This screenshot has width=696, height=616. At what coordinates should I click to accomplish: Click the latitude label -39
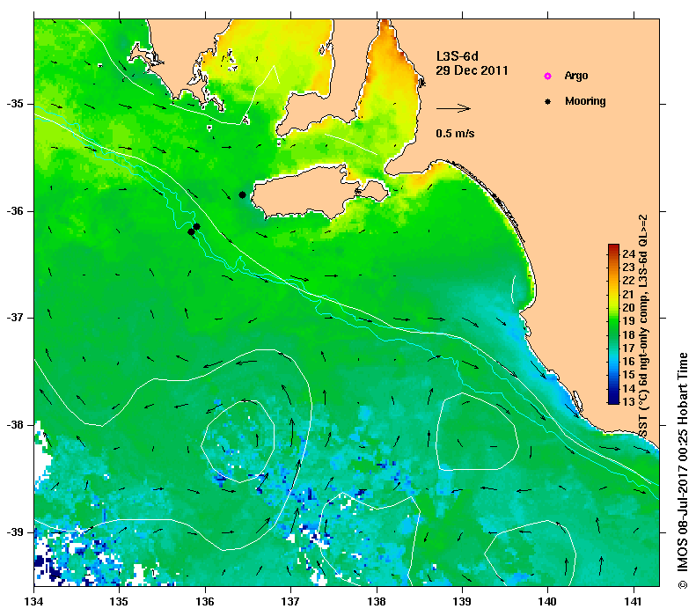coord(15,532)
